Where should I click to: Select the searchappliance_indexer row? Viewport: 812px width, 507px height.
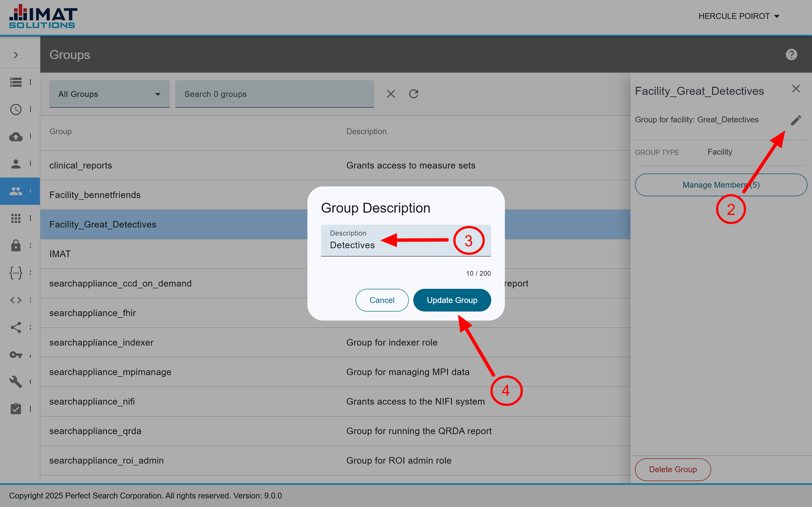(x=335, y=342)
